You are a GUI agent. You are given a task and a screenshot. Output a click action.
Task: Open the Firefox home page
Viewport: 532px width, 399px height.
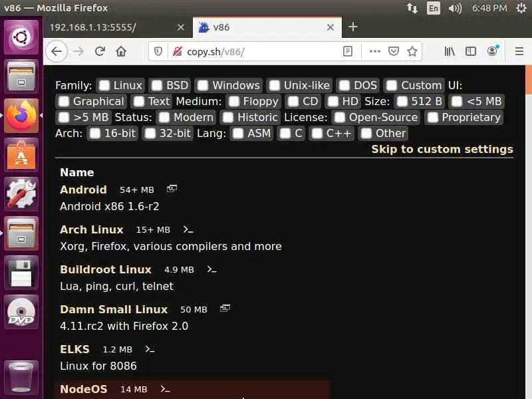point(121,52)
